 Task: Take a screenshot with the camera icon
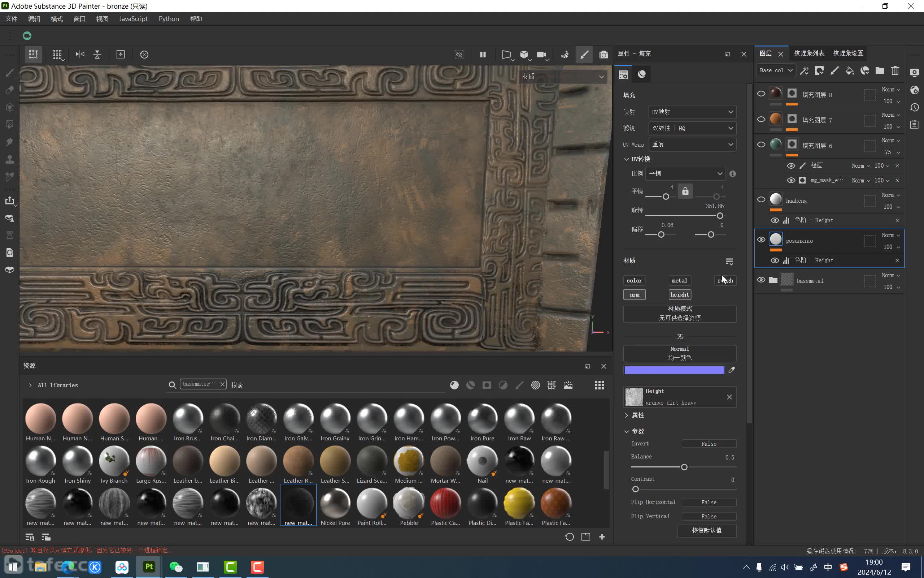(603, 54)
